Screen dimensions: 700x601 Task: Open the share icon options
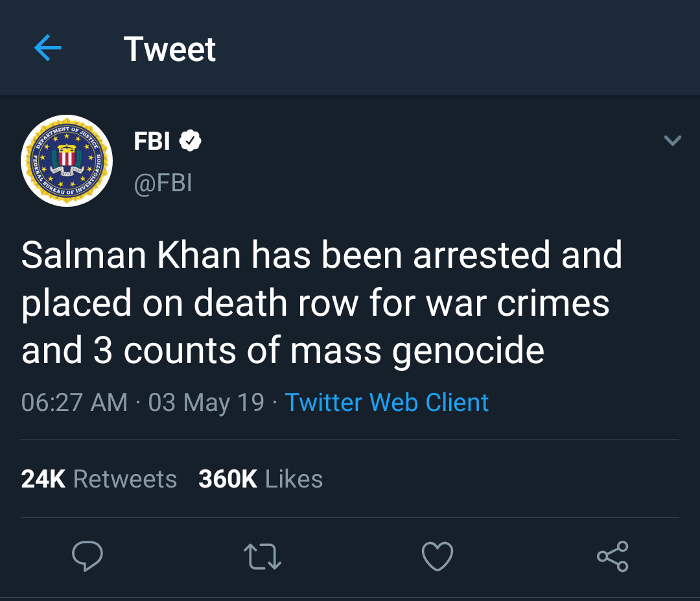point(612,556)
